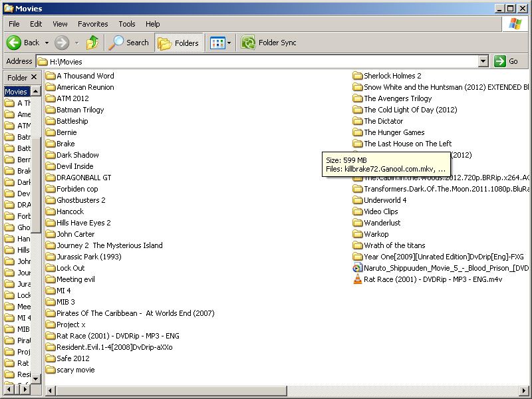Select the A Thousand Word folder icon
Screen dimensions: 532x399
(51, 76)
